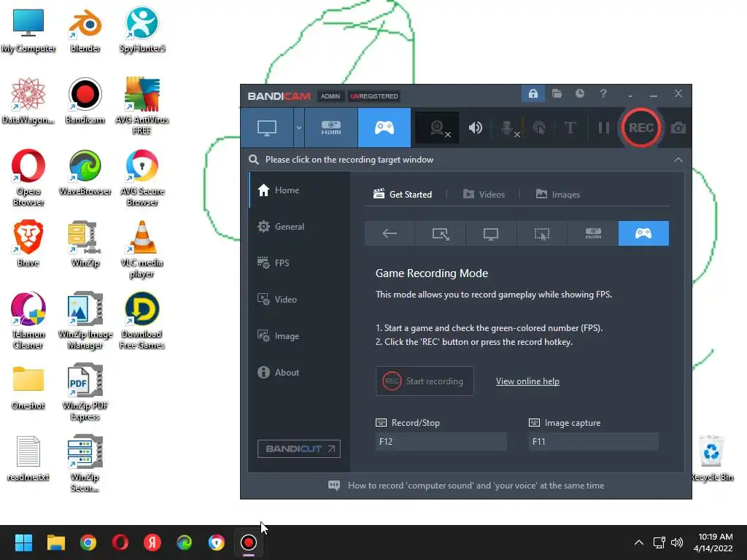This screenshot has height=560, width=747.
Task: Select window recording mode icon
Action: point(440,233)
